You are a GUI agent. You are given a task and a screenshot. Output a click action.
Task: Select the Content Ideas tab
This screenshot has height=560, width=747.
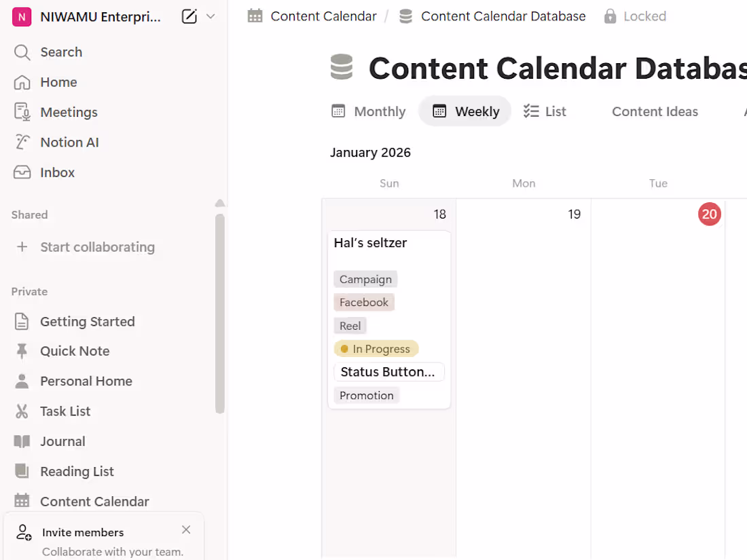(655, 112)
